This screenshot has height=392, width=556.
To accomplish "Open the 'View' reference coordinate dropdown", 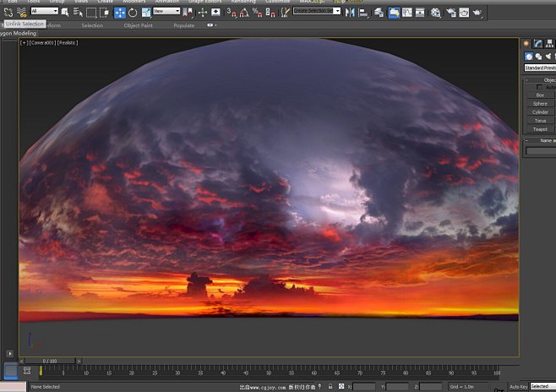I will click(x=166, y=11).
